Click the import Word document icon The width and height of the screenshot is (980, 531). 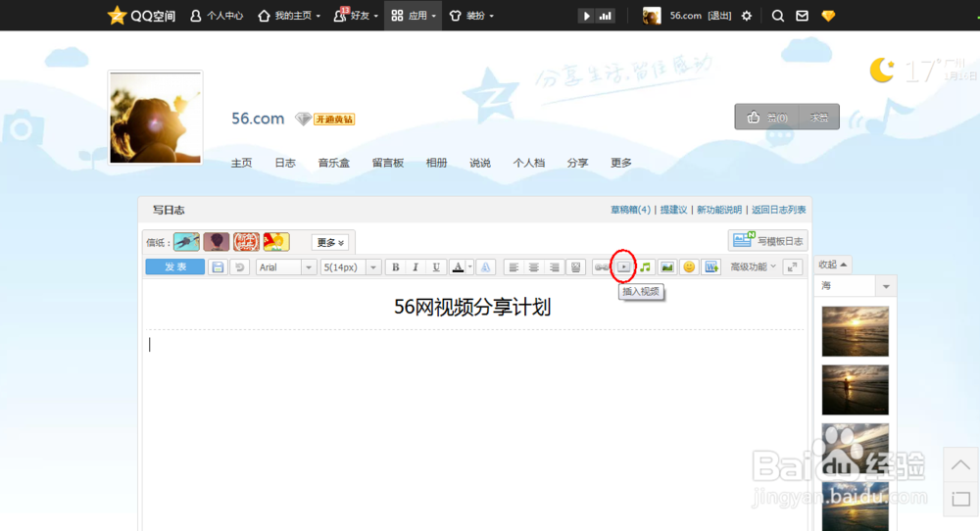pyautogui.click(x=711, y=267)
